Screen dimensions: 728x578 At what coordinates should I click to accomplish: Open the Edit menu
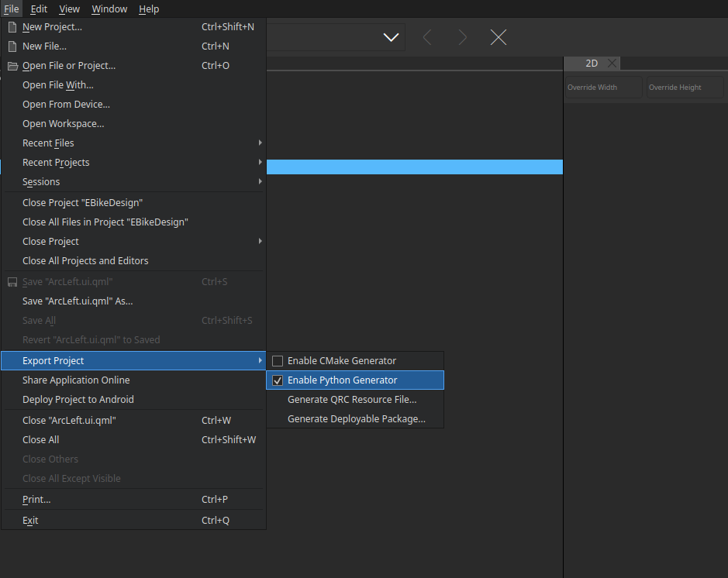(x=39, y=9)
